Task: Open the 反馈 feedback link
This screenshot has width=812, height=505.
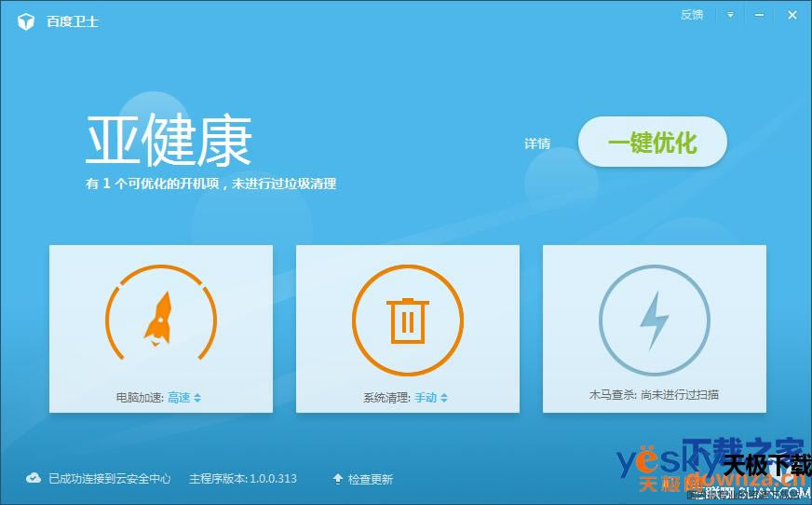Action: point(692,15)
